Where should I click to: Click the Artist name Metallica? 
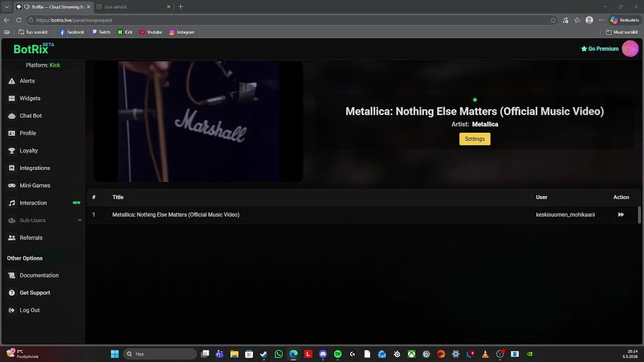[485, 124]
